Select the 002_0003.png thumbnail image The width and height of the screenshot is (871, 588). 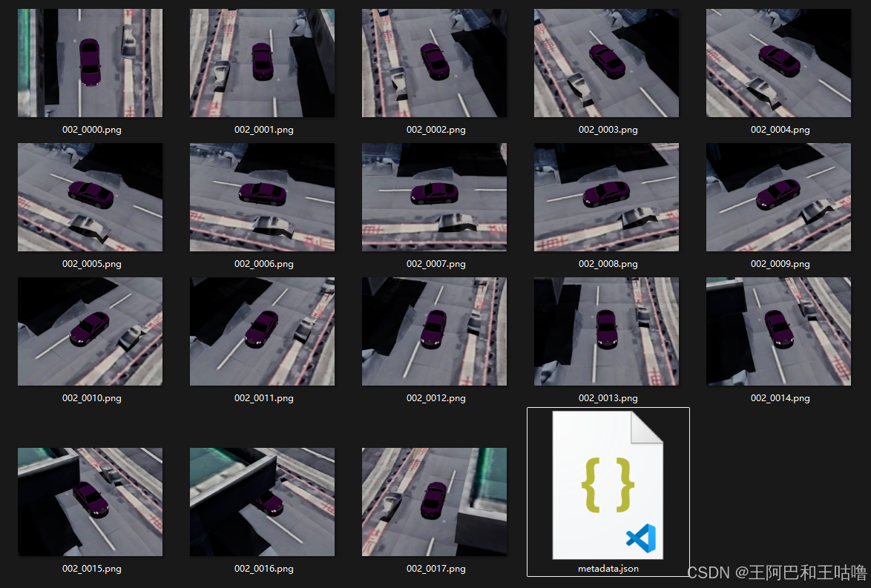pos(607,63)
